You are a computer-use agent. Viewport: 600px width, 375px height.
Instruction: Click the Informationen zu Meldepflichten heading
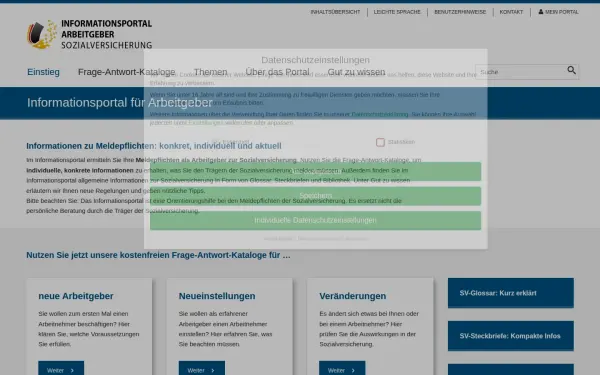pos(154,146)
